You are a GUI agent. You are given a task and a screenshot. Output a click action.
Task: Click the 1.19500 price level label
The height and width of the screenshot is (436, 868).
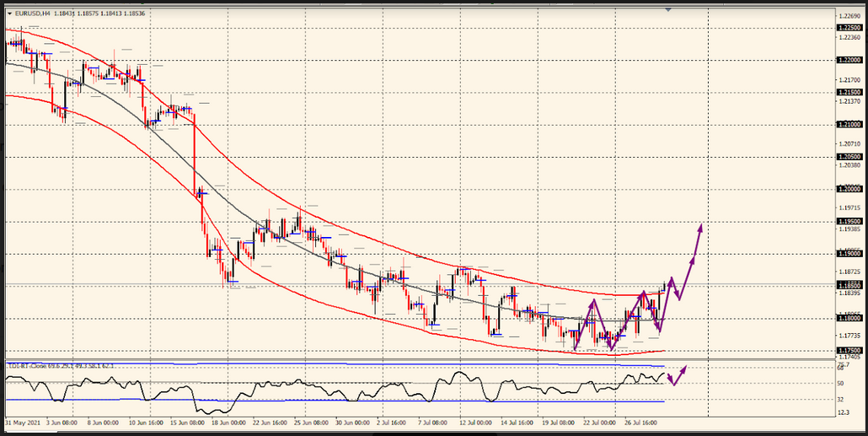pyautogui.click(x=849, y=221)
